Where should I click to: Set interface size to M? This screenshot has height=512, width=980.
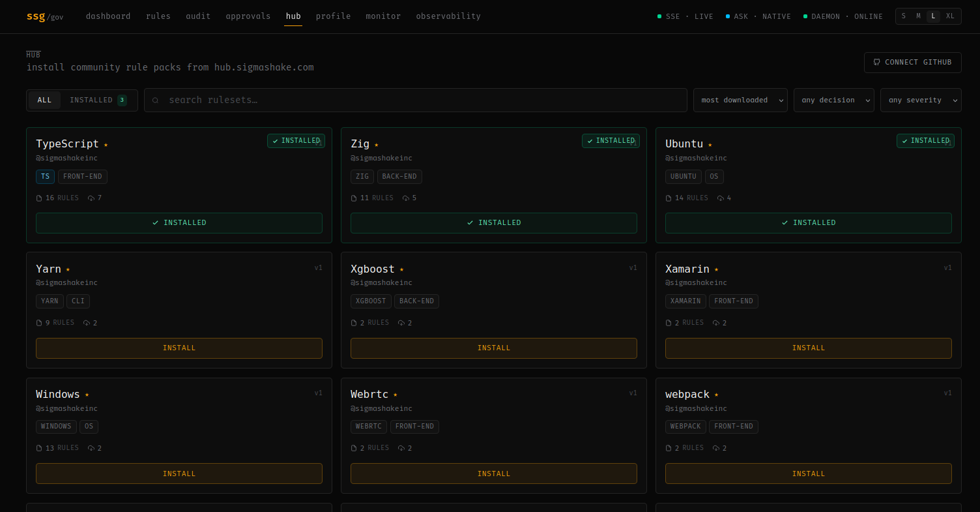[x=918, y=16]
